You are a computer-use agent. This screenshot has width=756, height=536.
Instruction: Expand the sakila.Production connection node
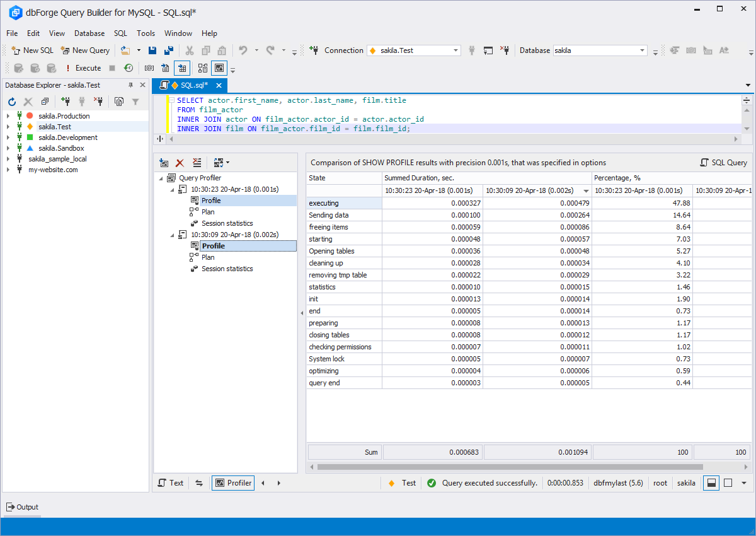tap(8, 116)
